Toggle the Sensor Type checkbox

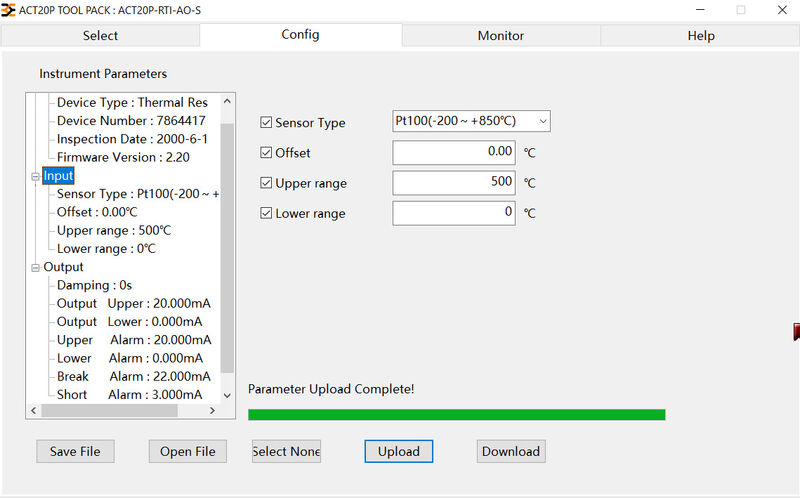point(266,123)
